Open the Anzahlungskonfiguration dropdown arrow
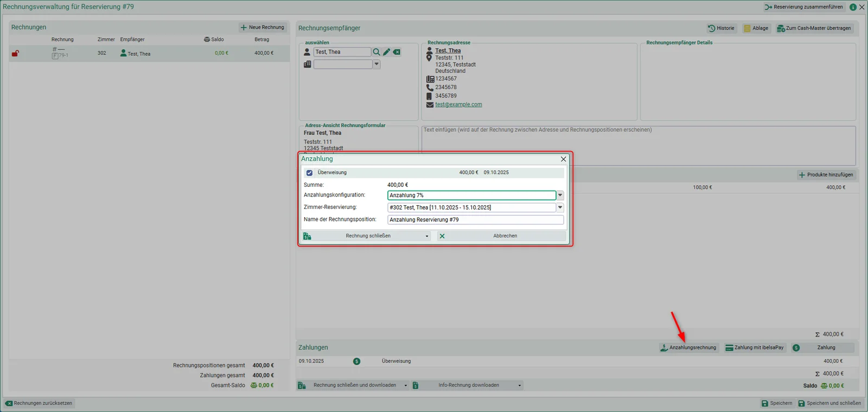 pos(560,195)
